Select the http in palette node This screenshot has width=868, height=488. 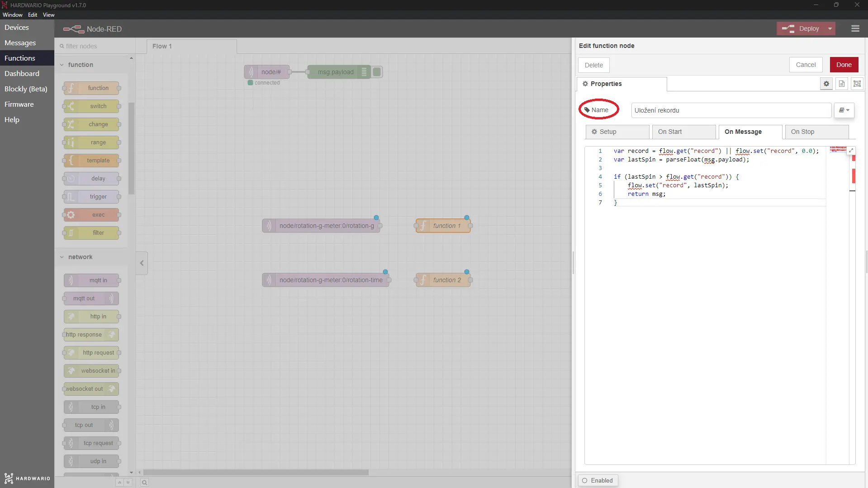tap(91, 317)
